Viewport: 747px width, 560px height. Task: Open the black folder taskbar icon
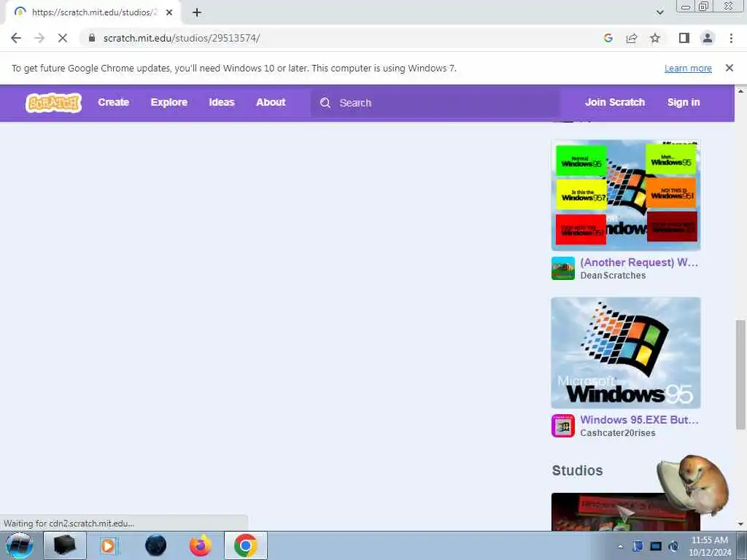tap(65, 545)
